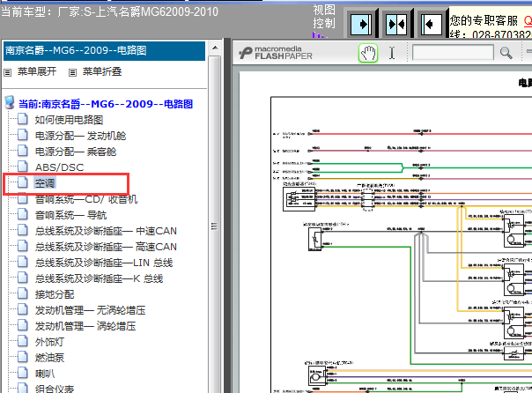The image size is (532, 393).
Task: Click the 视图控制 label
Action: point(323,17)
